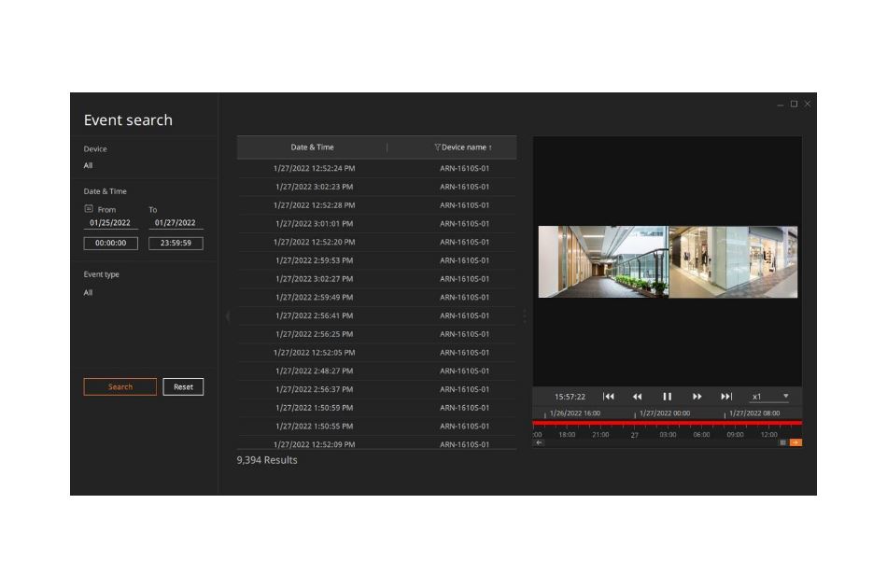Screen dimensions: 887x588
Task: Click the 15:57:22 playback time display
Action: pos(570,397)
